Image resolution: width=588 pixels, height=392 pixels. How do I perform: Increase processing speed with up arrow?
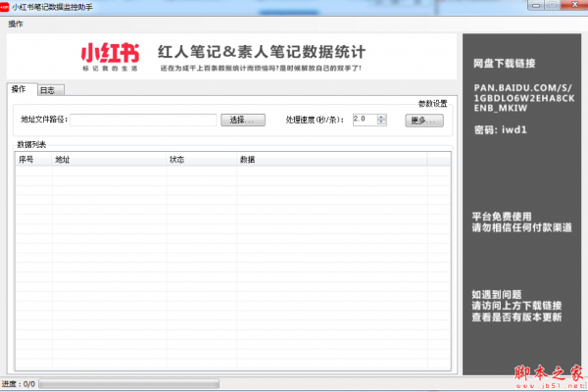point(381,117)
